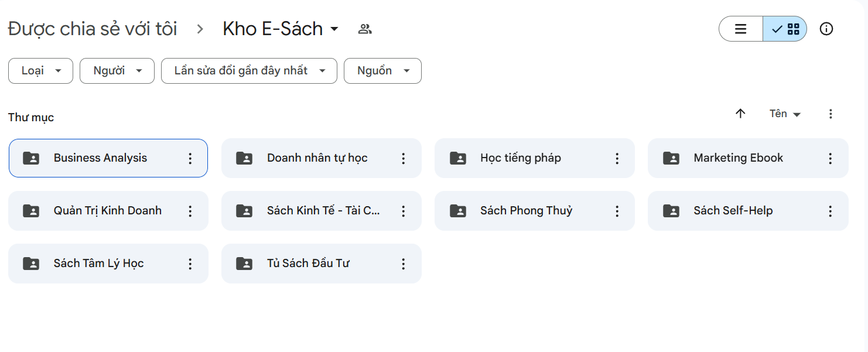Screen dimensions: 868x352
Task: Open the Kho E-Sách title dropdown
Action: pyautogui.click(x=279, y=29)
